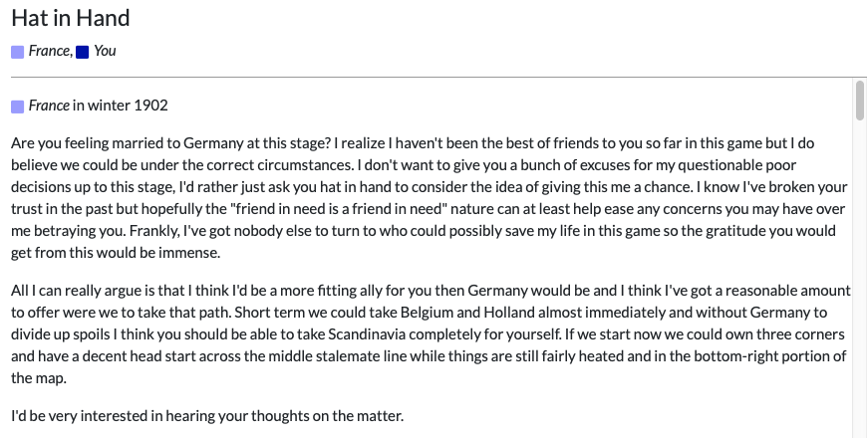The width and height of the screenshot is (868, 438).
Task: Click the France sender name on message
Action: [49, 106]
